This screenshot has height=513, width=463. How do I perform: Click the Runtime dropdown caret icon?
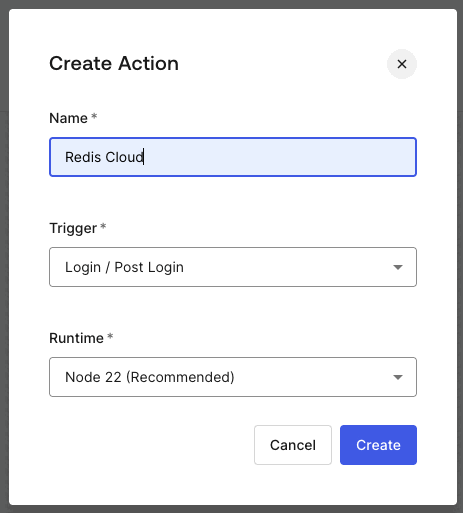[398, 377]
